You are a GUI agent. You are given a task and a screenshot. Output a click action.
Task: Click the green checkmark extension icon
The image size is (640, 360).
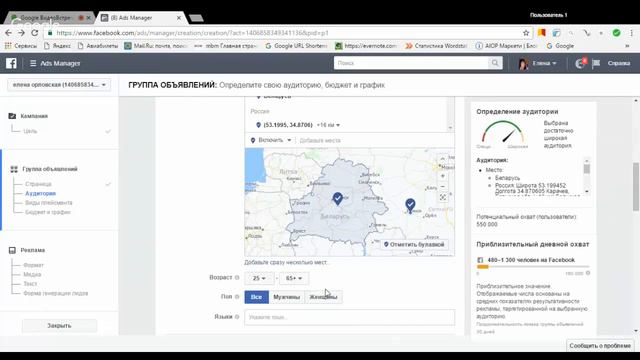pyautogui.click(x=616, y=33)
